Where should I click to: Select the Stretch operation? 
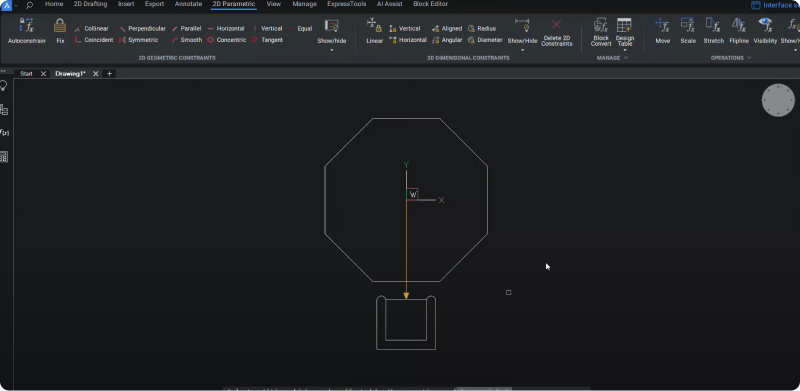[713, 31]
